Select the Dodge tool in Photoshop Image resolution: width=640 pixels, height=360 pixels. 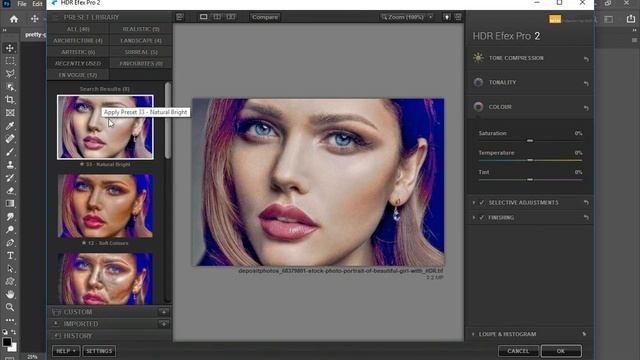[10, 230]
